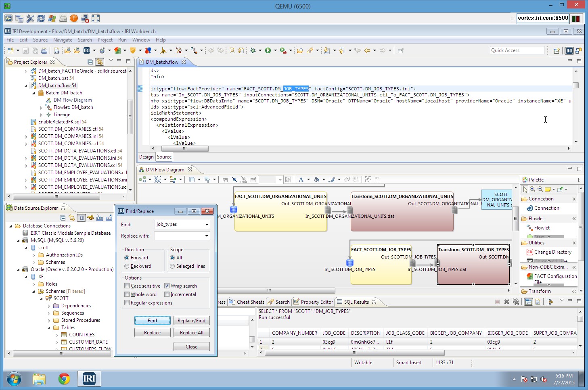Enable the Case sensitive checkbox
Viewport: 588px width, 390px height.
point(127,286)
